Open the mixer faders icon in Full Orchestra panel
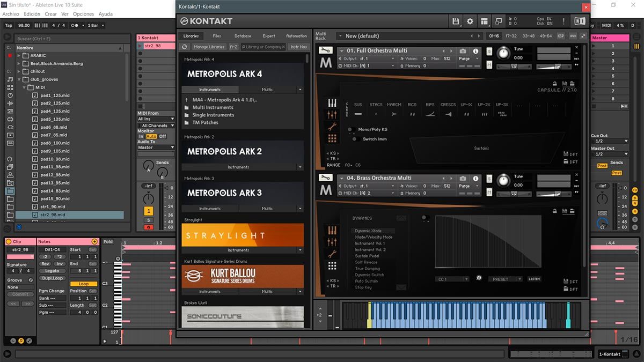The height and width of the screenshot is (362, 644). (332, 115)
